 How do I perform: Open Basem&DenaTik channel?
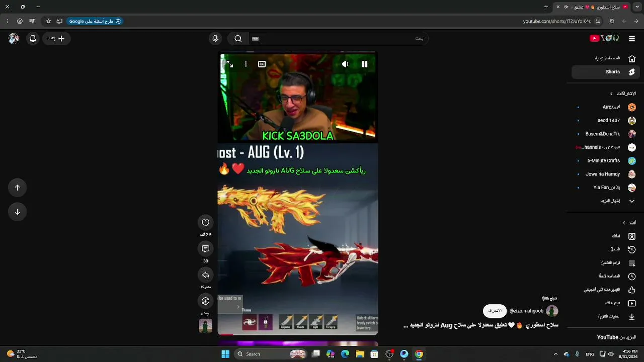click(x=605, y=134)
